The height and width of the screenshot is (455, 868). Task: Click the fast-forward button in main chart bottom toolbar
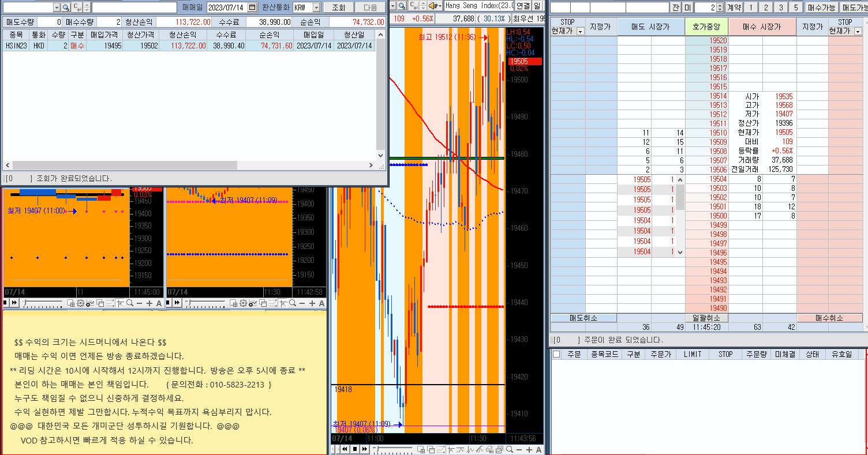click(x=365, y=449)
